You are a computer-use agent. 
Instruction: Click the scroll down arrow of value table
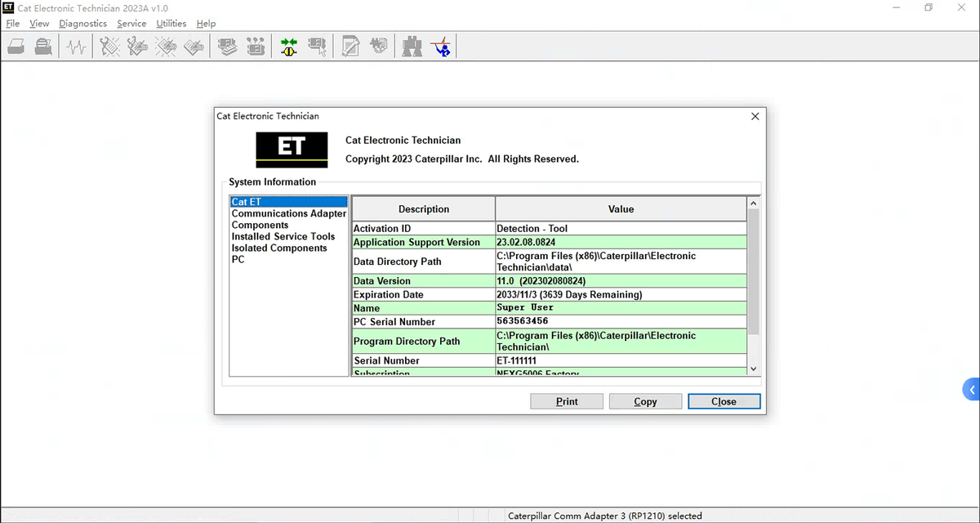753,369
